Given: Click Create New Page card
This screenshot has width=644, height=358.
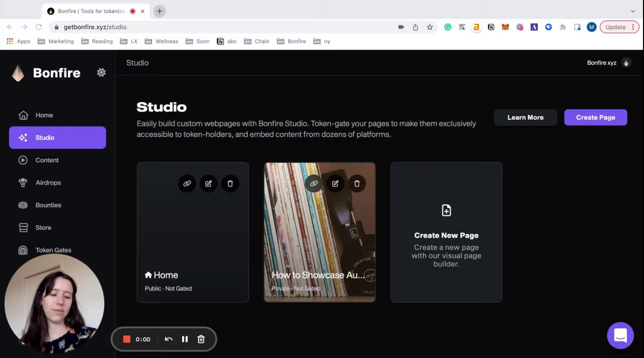Looking at the screenshot, I should [446, 232].
